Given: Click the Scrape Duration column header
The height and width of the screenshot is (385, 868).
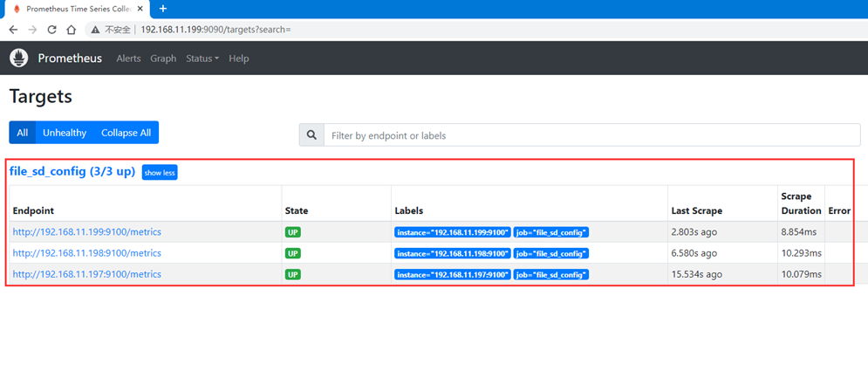Looking at the screenshot, I should point(801,203).
